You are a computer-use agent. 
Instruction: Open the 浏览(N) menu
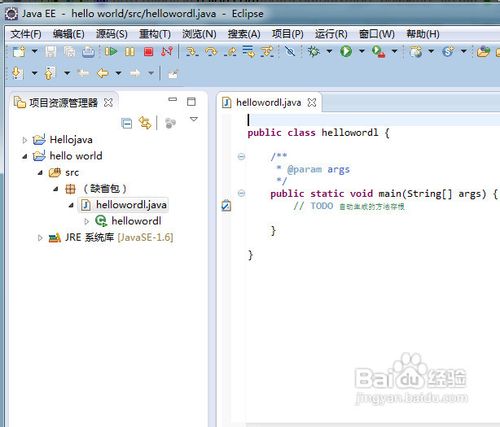click(x=199, y=34)
